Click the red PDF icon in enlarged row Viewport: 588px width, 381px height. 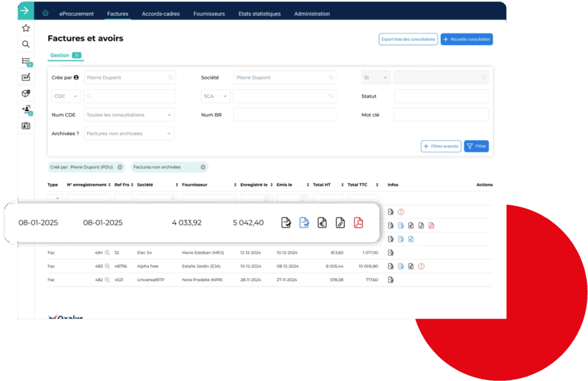click(x=358, y=222)
